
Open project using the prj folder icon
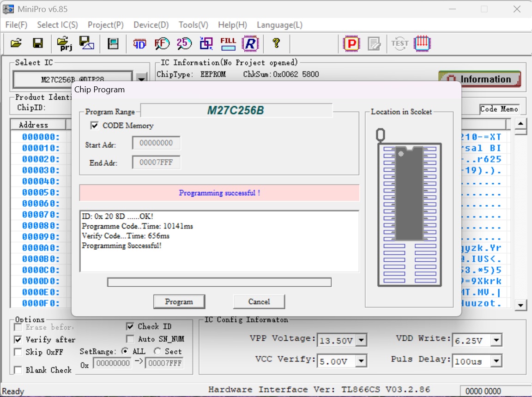click(x=64, y=43)
